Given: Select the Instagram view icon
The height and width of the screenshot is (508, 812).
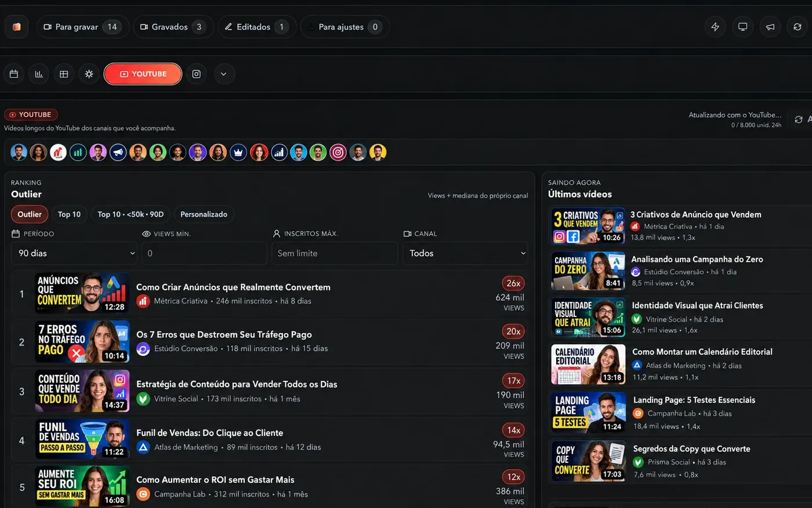Looking at the screenshot, I should coord(197,74).
